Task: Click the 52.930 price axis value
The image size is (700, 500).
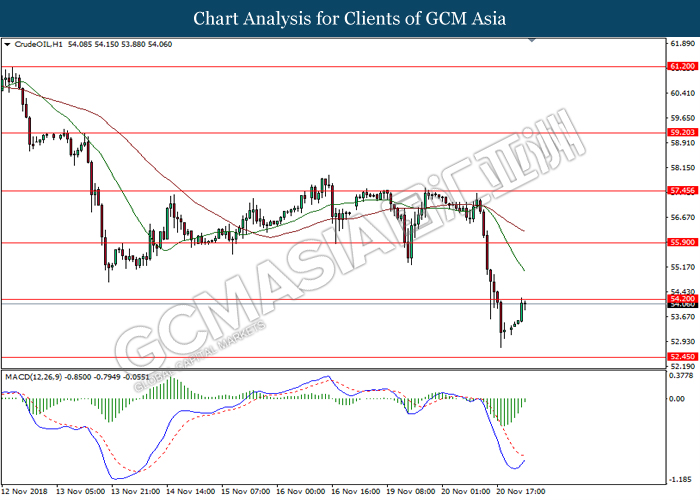Action: (683, 341)
